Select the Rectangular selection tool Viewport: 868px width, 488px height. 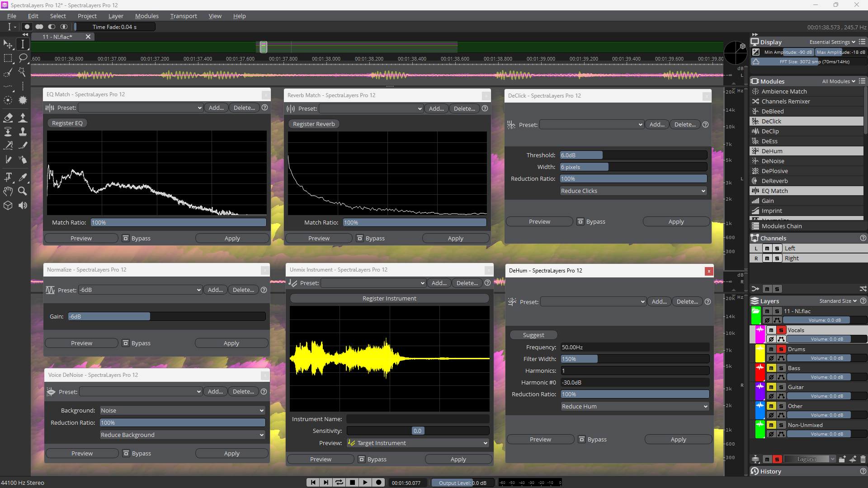click(x=8, y=58)
